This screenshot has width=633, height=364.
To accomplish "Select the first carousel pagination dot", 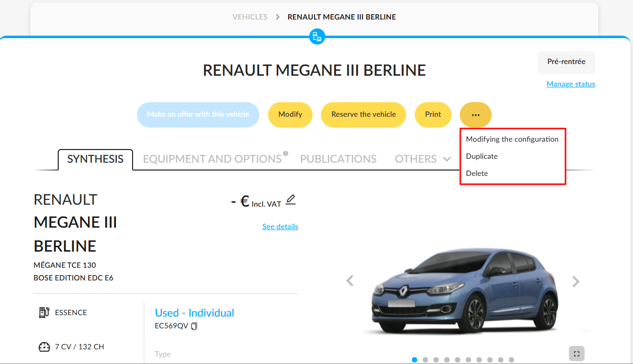I will click(x=414, y=359).
